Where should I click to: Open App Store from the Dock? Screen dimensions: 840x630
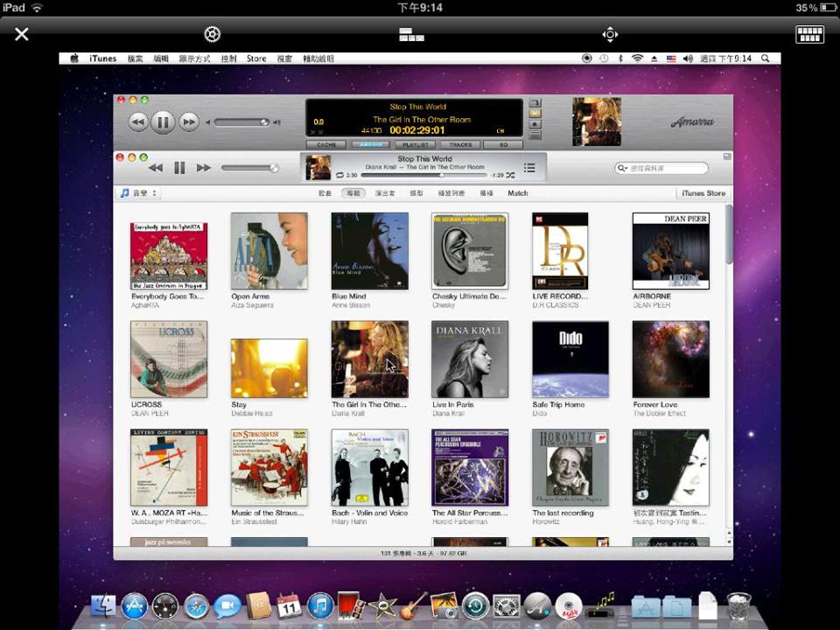tap(134, 607)
